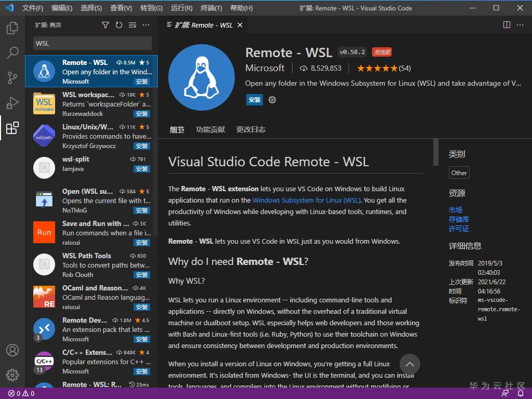Open the 转到(G) menu

(151, 8)
